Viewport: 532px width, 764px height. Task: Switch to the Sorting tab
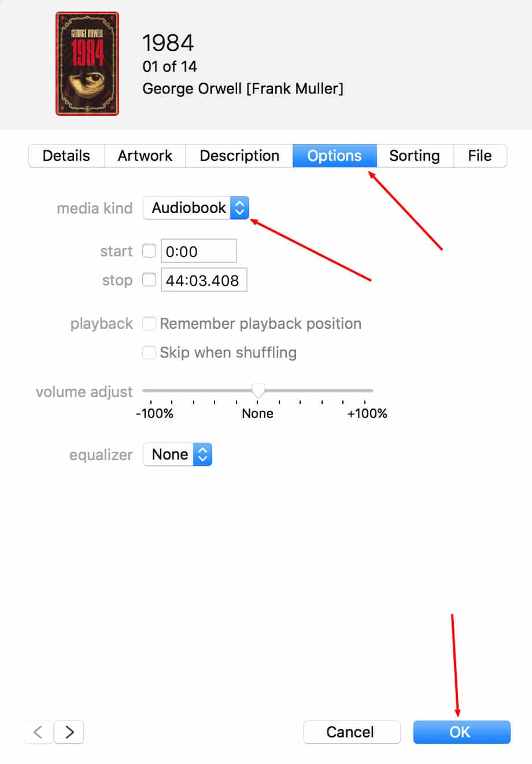pyautogui.click(x=415, y=156)
